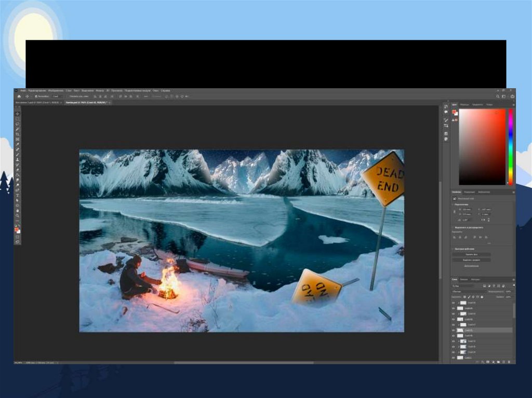Click the Home icon in the options bar
Viewport: 532px width, 398px height.
[19, 97]
